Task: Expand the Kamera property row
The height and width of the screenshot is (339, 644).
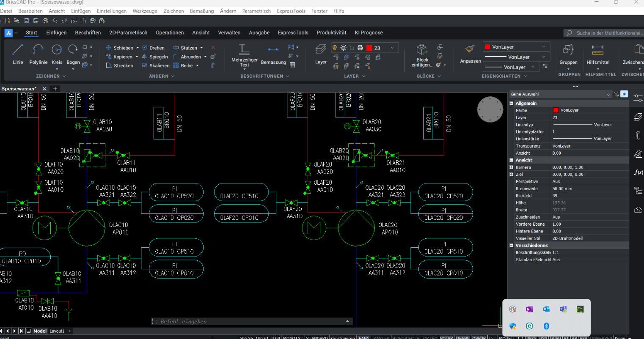Action: click(x=512, y=167)
